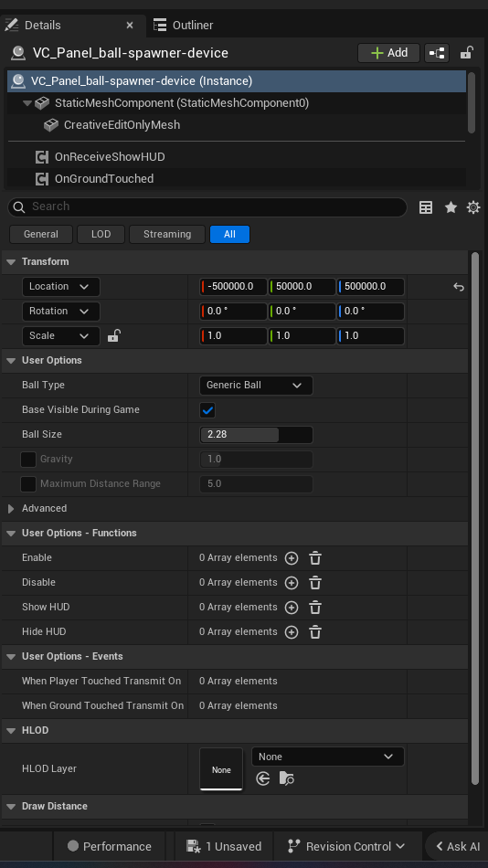
Task: Add element to Disable array
Action: pos(292,583)
